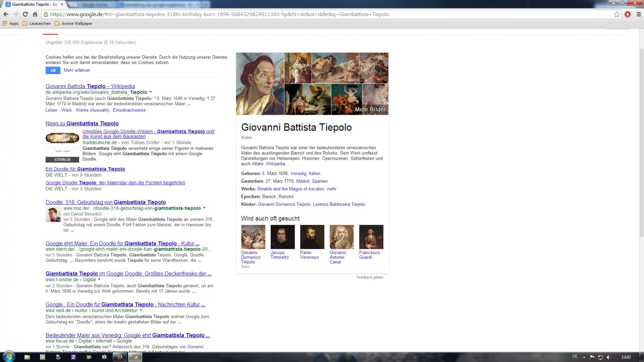The width and height of the screenshot is (644, 362).
Task: Expand the www.t-online.de result dropdown arrow
Action: point(99,279)
